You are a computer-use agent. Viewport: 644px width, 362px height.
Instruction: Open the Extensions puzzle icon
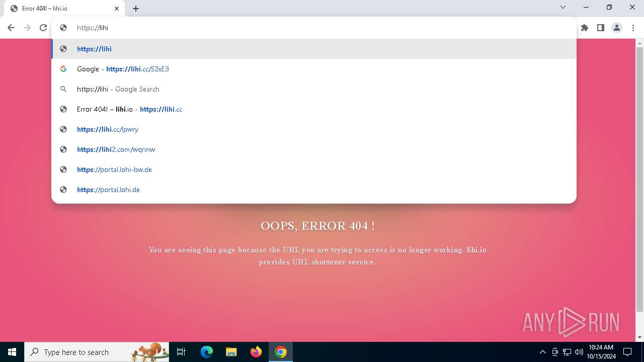tap(585, 28)
